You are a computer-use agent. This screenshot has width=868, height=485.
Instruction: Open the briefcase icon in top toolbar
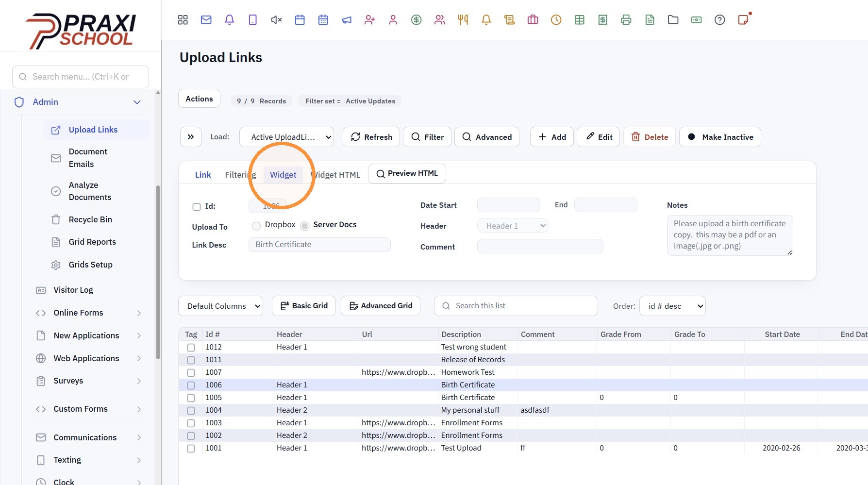(x=533, y=20)
